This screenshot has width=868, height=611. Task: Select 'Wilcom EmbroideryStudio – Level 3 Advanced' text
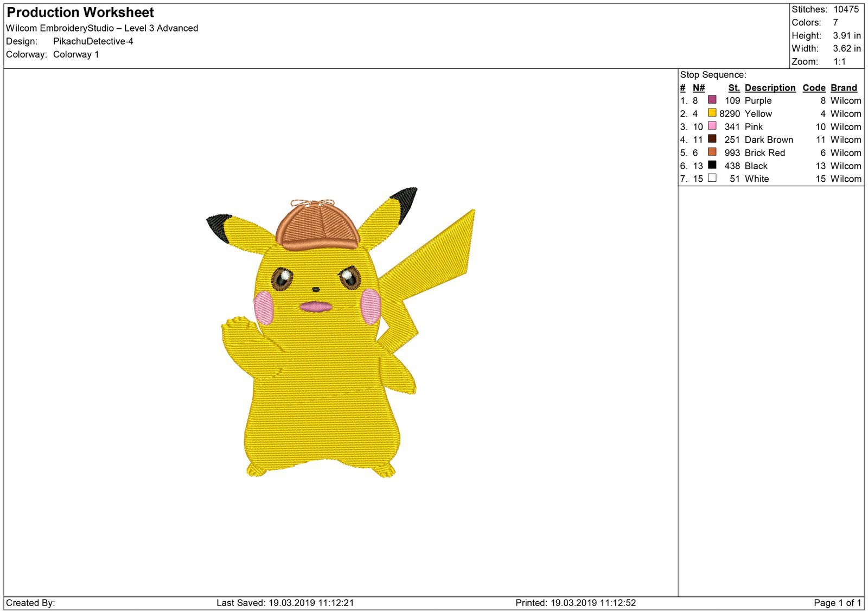(x=102, y=28)
